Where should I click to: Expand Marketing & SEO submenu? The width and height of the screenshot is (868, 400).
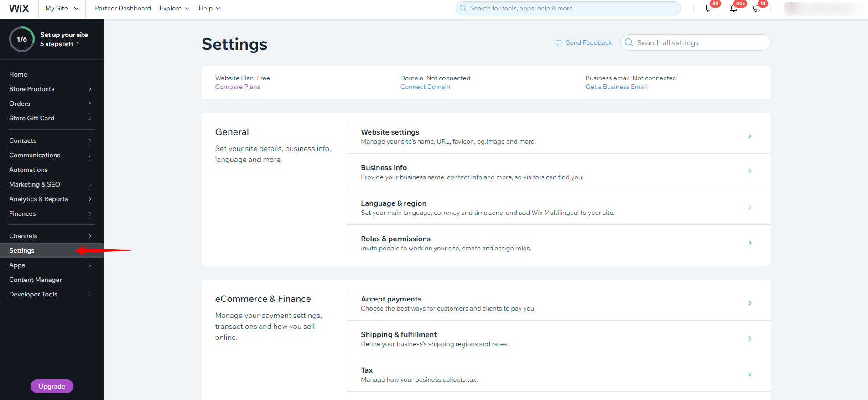tap(90, 184)
